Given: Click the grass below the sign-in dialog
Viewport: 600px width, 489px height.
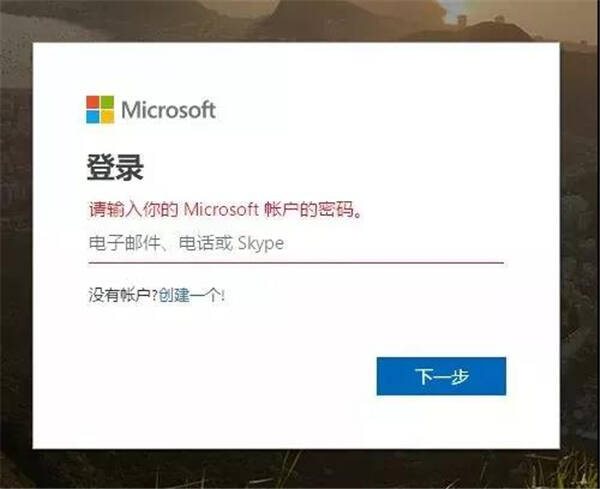Looking at the screenshot, I should (298, 469).
